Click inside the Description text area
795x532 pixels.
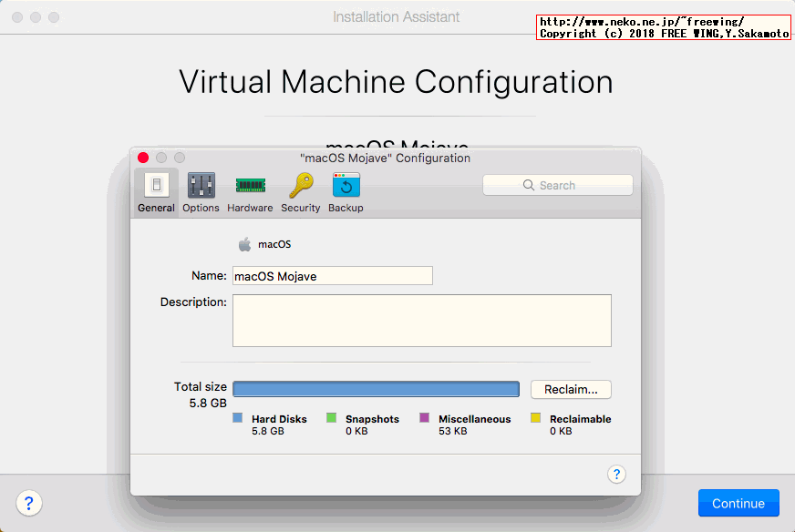(x=421, y=321)
